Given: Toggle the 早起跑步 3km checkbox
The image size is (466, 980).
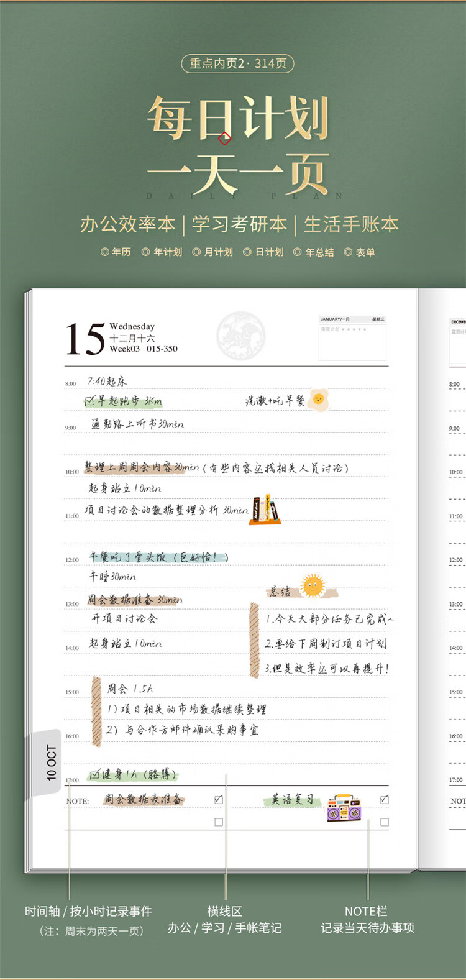Looking at the screenshot, I should click(x=90, y=401).
